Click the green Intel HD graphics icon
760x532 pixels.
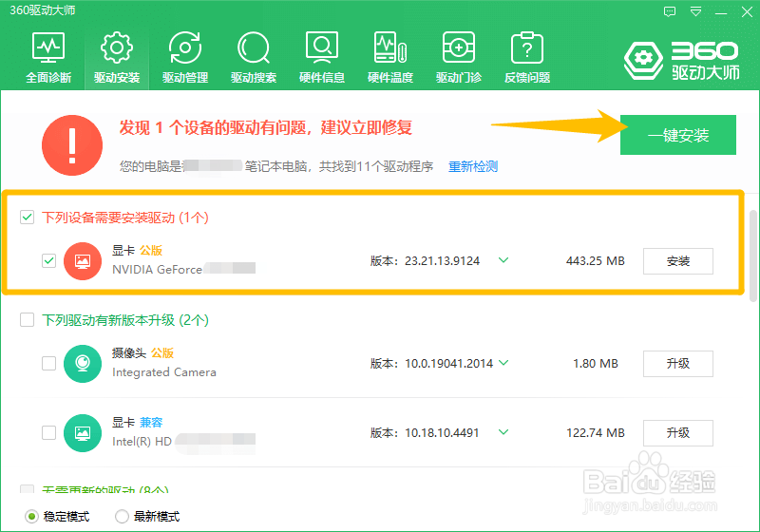[83, 432]
